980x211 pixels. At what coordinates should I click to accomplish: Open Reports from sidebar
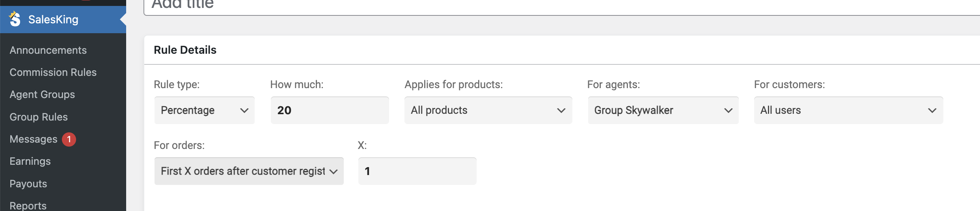click(x=28, y=205)
